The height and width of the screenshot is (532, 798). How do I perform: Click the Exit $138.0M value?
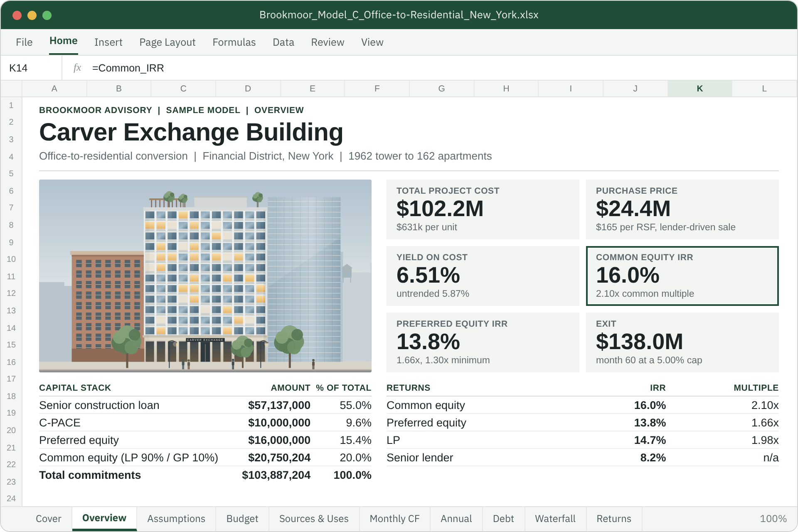639,342
